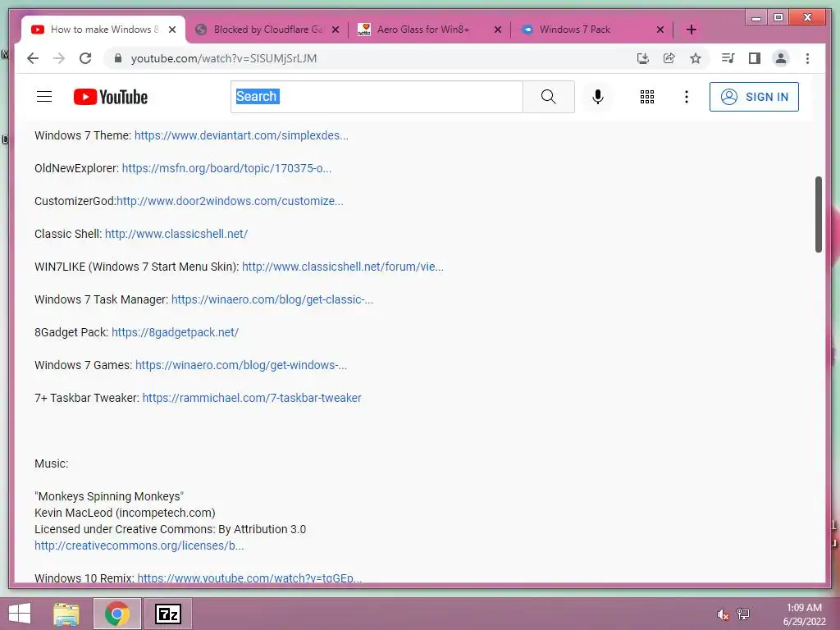
Task: Bookmark this page with the star icon
Action: [696, 58]
